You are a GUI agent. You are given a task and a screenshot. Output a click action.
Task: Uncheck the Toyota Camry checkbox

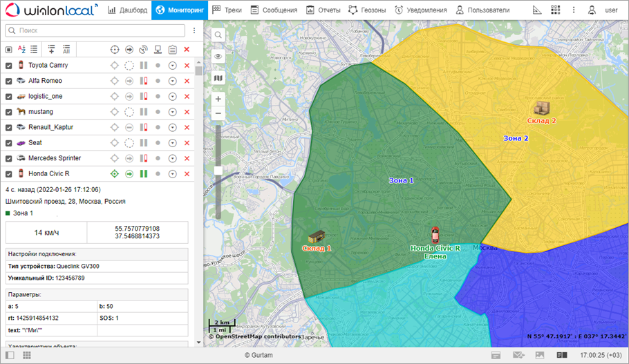point(9,66)
